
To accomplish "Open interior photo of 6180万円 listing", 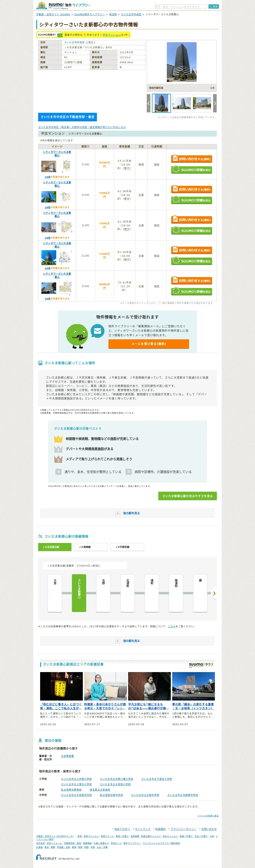I will point(48,166).
